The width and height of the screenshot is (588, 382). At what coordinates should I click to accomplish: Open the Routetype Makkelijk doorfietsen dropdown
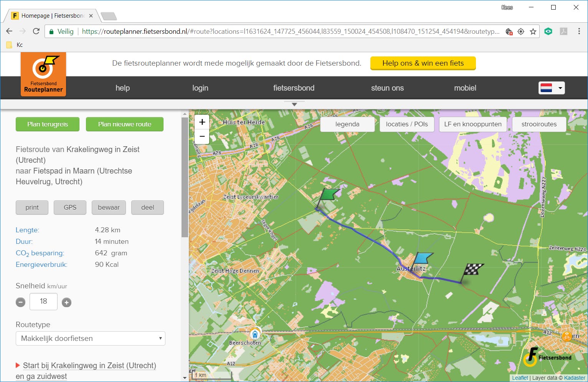[x=91, y=338]
